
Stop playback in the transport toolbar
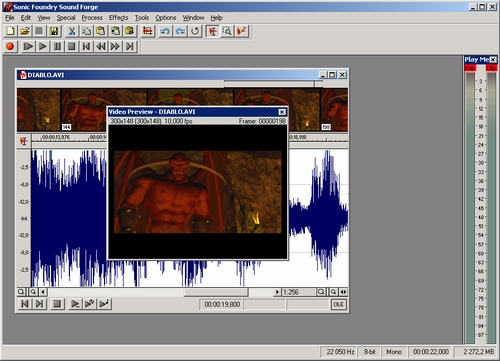tap(72, 46)
